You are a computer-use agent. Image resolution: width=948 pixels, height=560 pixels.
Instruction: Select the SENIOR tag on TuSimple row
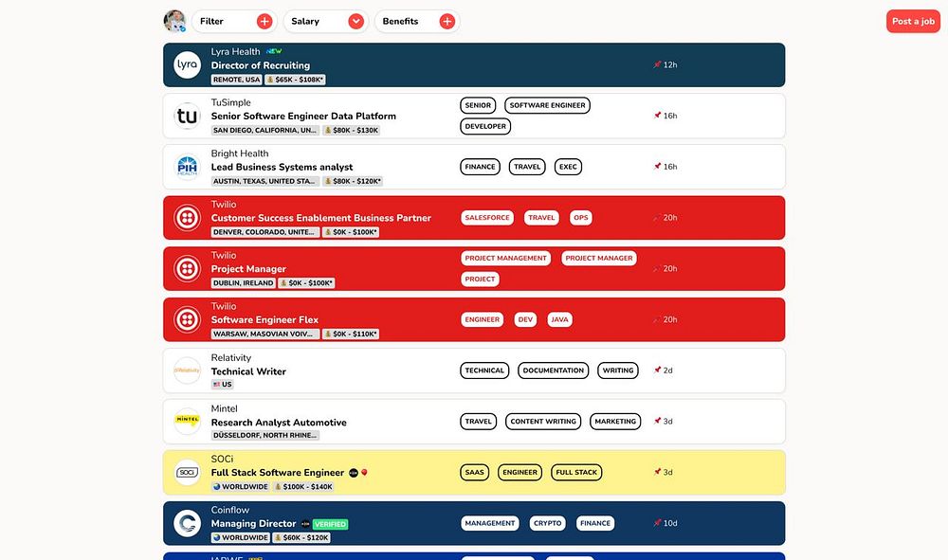478,105
